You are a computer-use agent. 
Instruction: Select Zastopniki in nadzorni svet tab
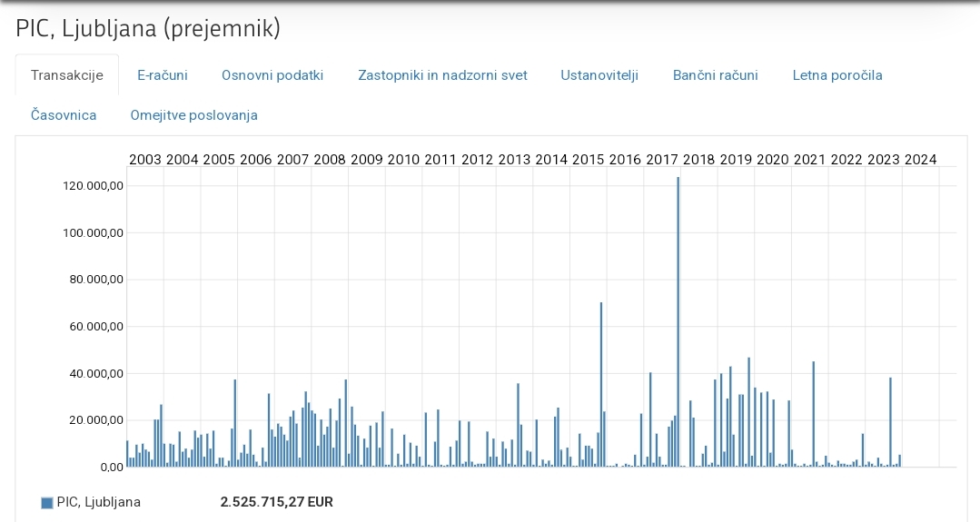(442, 75)
